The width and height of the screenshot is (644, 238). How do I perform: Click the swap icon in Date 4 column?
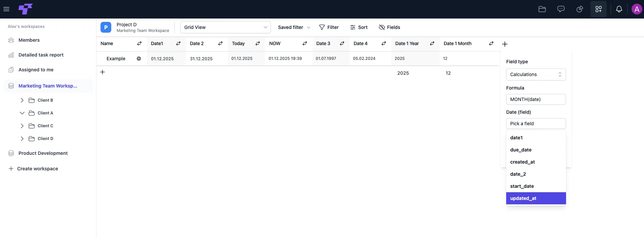point(384,43)
